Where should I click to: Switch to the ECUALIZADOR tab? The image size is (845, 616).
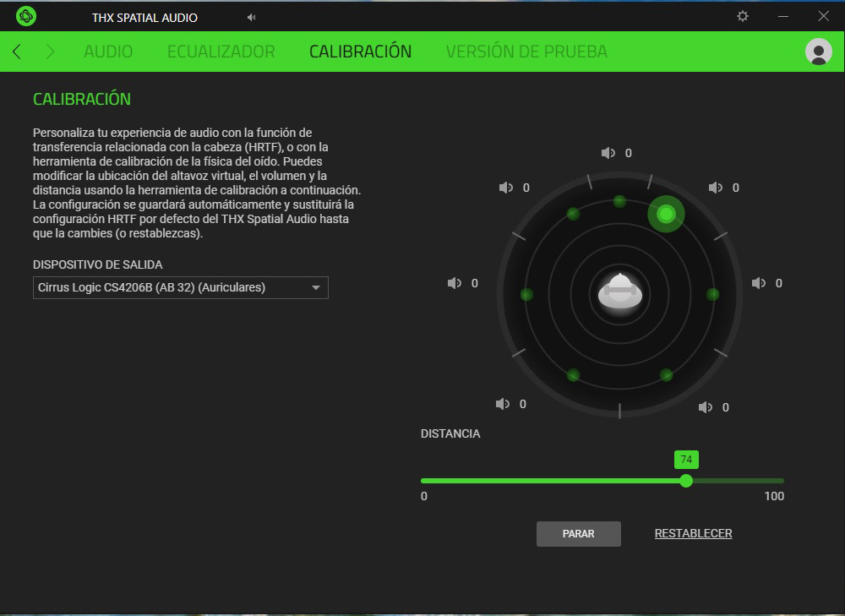(221, 52)
